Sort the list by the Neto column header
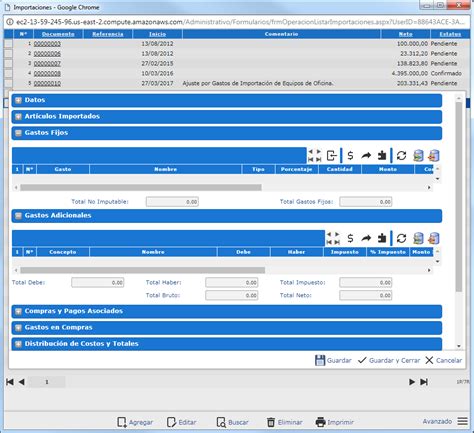The width and height of the screenshot is (474, 433). coord(405,34)
